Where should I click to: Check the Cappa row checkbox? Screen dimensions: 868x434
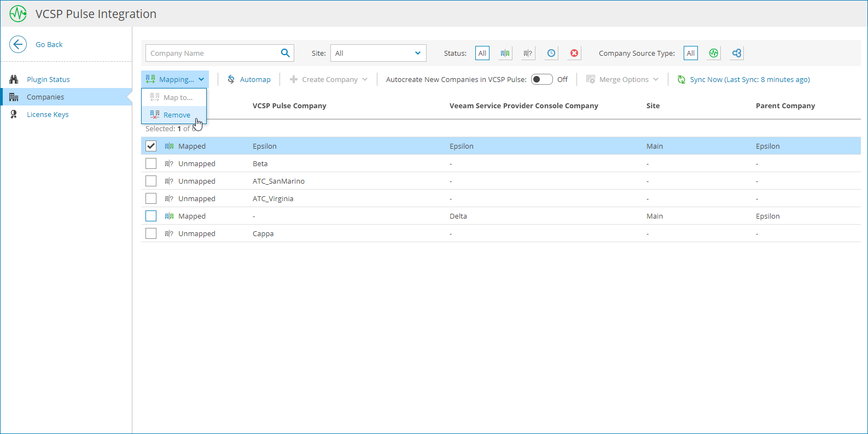tap(151, 233)
